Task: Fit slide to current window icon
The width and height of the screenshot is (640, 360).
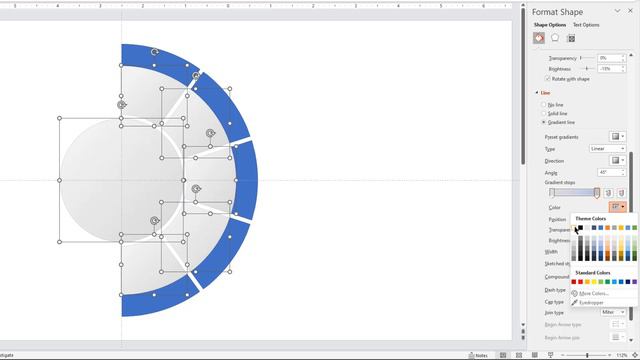Action: click(x=635, y=356)
